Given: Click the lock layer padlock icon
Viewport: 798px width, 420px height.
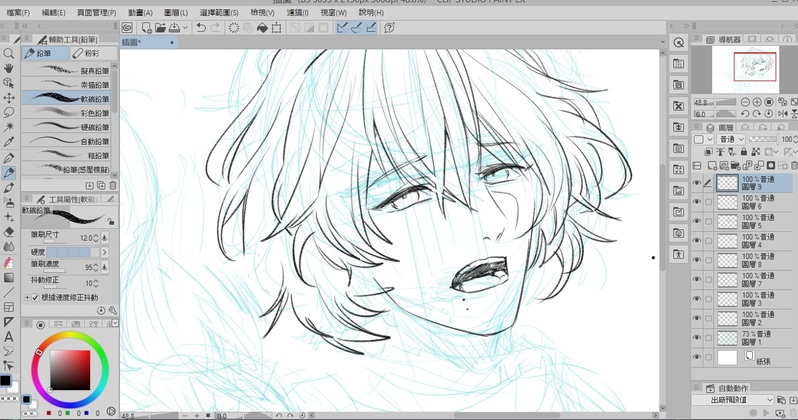Looking at the screenshot, I should coord(744,152).
